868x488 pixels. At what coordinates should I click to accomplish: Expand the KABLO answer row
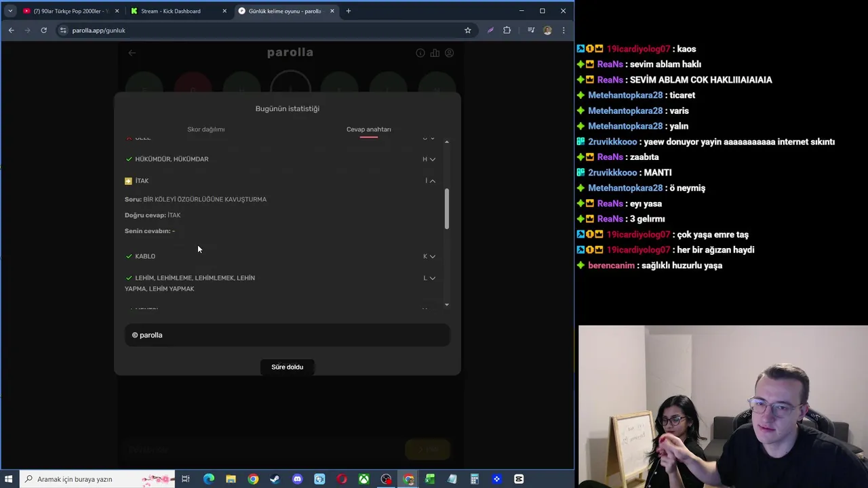(x=432, y=256)
